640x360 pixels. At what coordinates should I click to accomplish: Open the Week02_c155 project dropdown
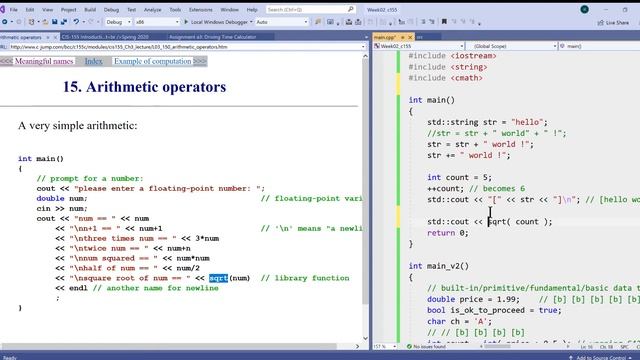click(419, 46)
